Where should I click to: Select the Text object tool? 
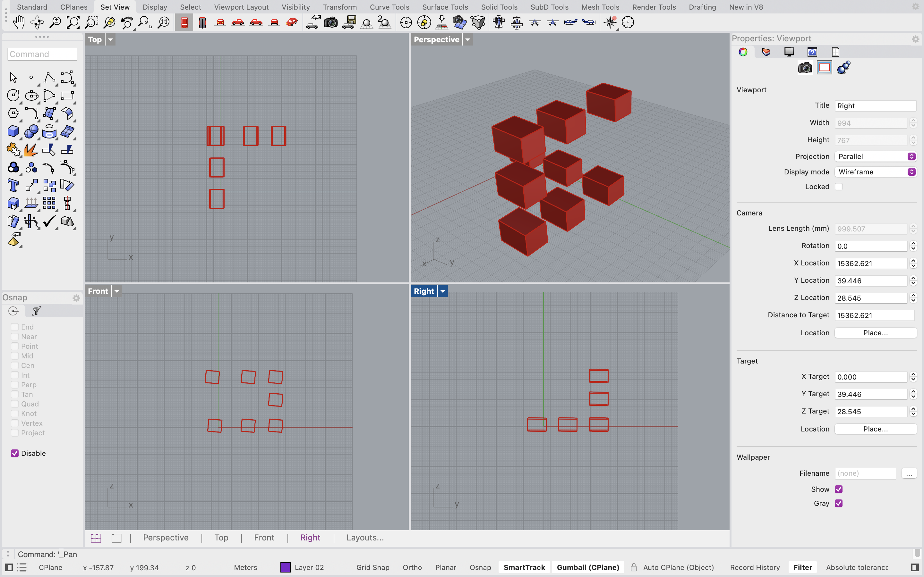point(13,185)
